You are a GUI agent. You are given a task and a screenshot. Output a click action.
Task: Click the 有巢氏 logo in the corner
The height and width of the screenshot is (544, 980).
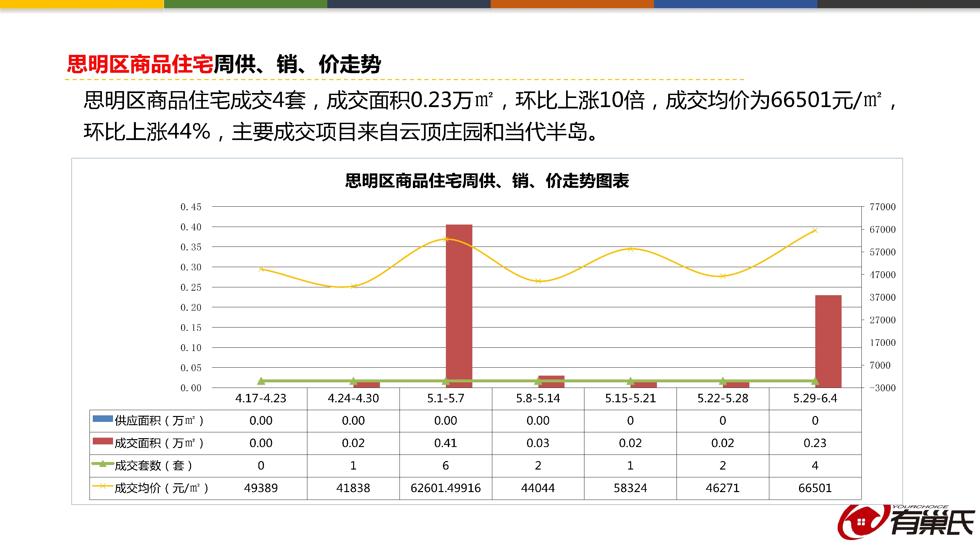pyautogui.click(x=906, y=522)
